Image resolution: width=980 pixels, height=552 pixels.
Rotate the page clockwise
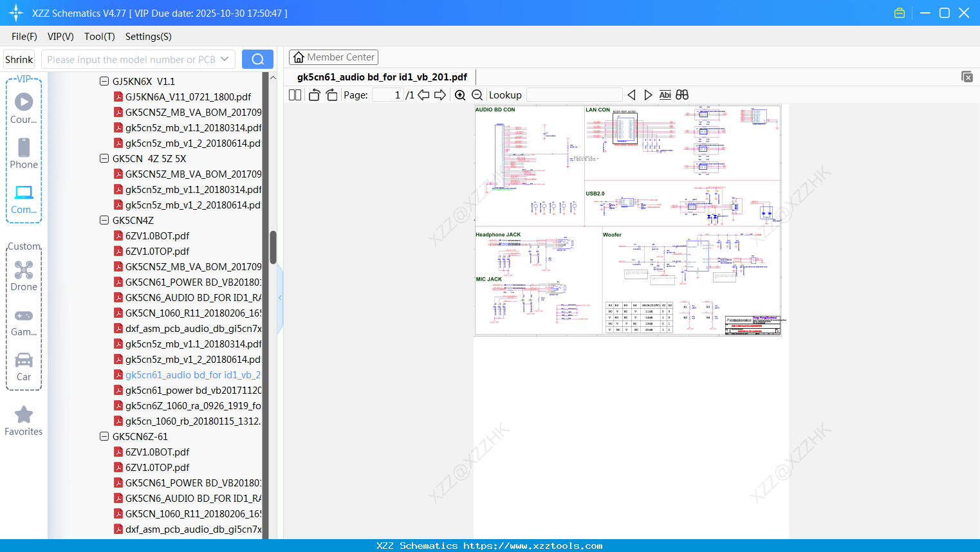point(331,95)
